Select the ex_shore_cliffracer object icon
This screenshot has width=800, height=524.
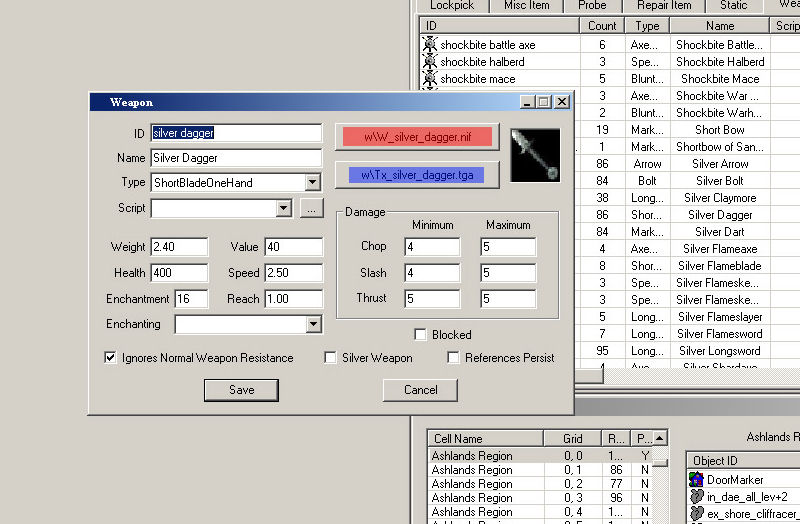(x=698, y=514)
